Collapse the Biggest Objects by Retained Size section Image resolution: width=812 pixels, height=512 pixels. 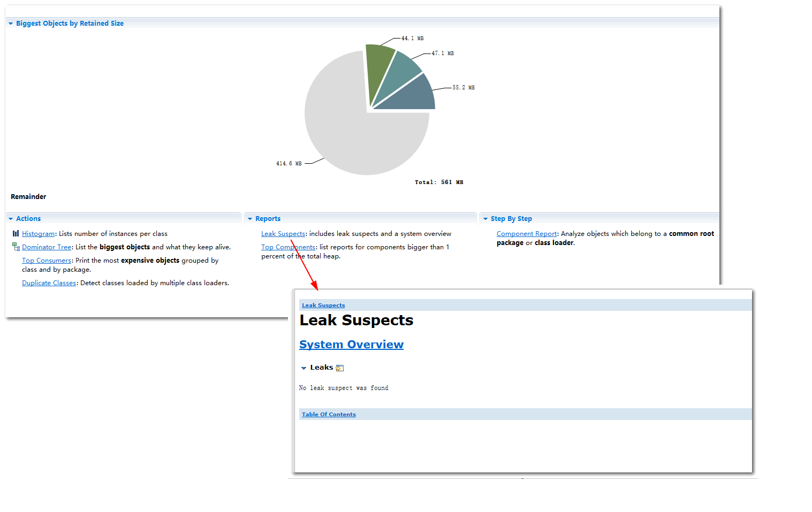pyautogui.click(x=11, y=24)
